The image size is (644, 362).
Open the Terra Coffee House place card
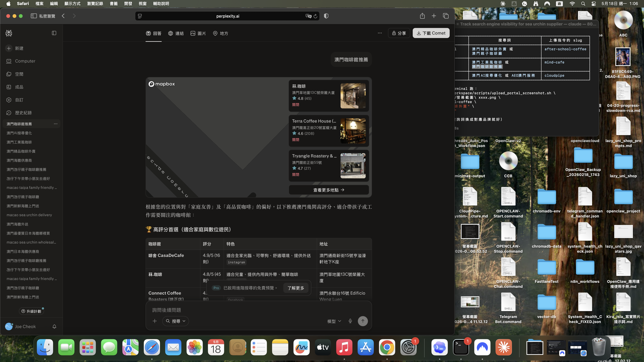click(x=328, y=131)
